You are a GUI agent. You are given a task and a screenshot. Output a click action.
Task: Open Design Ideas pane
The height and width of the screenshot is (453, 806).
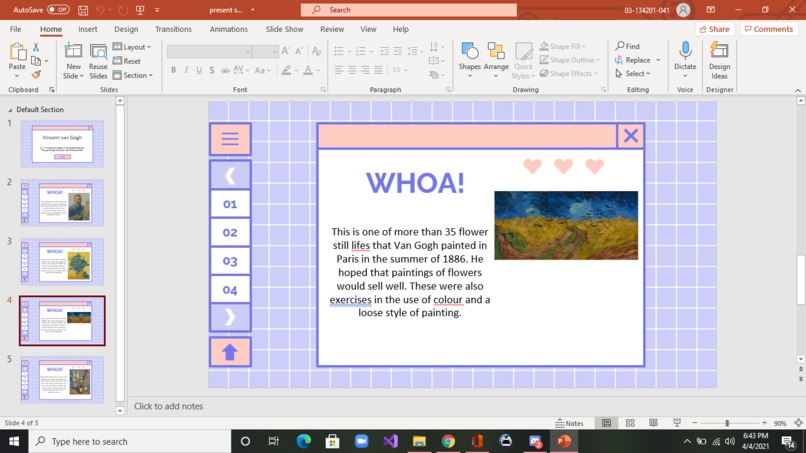pyautogui.click(x=719, y=61)
